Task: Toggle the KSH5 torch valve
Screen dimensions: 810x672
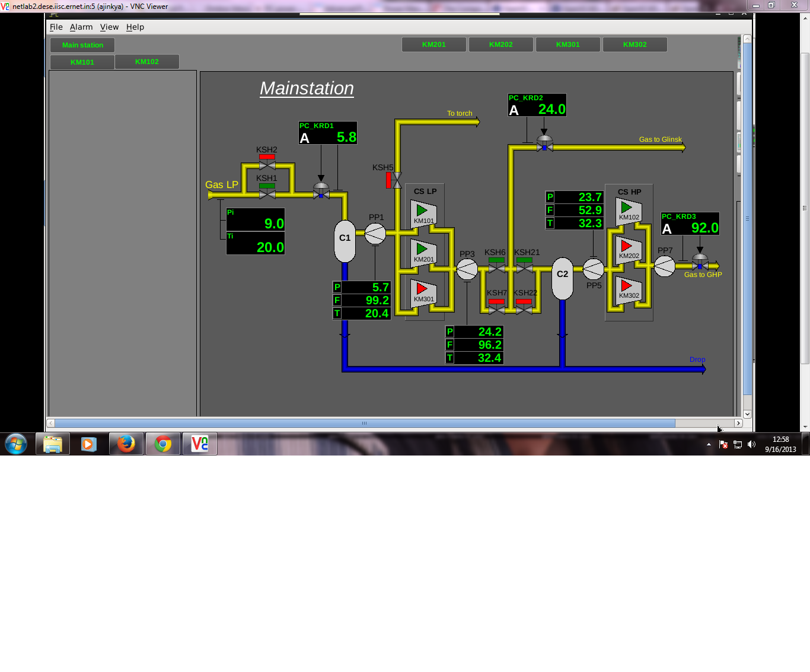Action: pos(395,180)
